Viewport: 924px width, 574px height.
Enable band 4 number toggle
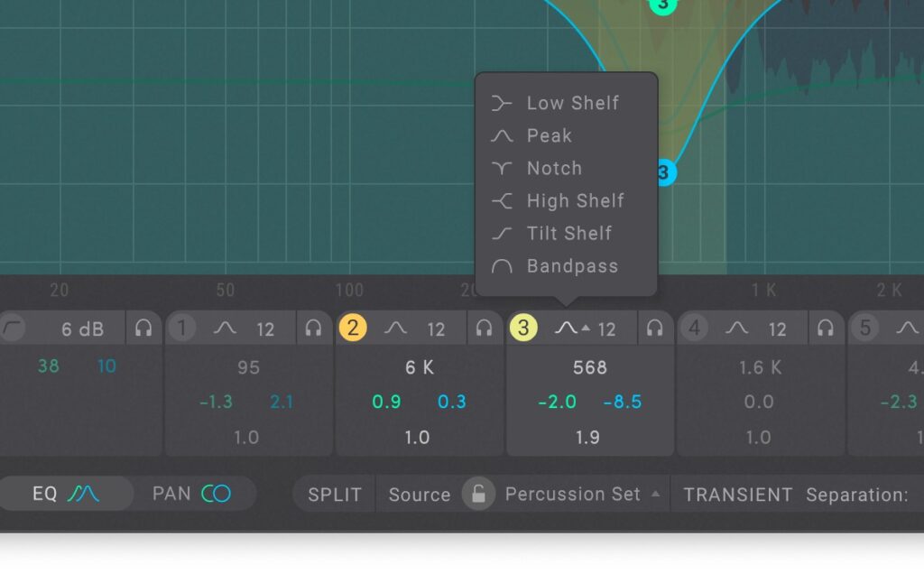(694, 328)
